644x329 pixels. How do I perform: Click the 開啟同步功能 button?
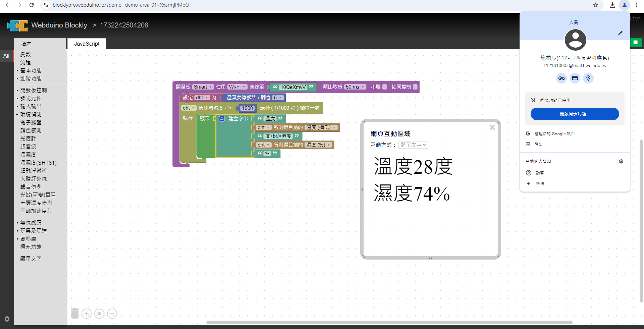pos(574,114)
